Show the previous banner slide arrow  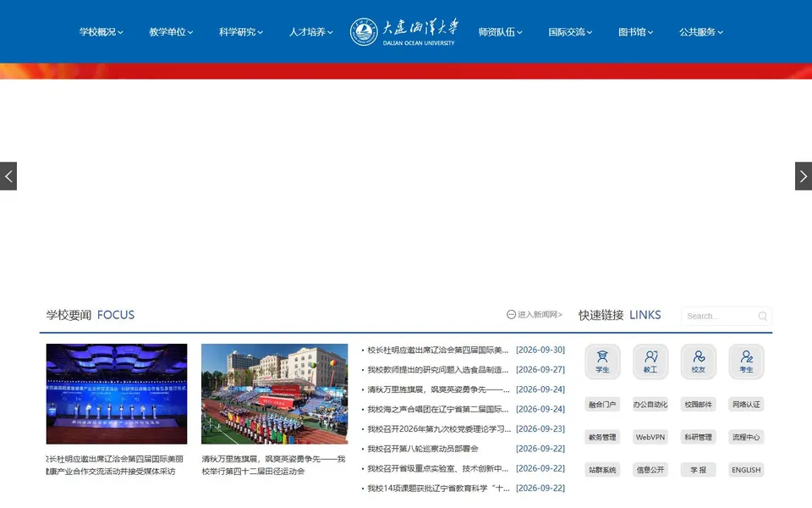coord(8,176)
